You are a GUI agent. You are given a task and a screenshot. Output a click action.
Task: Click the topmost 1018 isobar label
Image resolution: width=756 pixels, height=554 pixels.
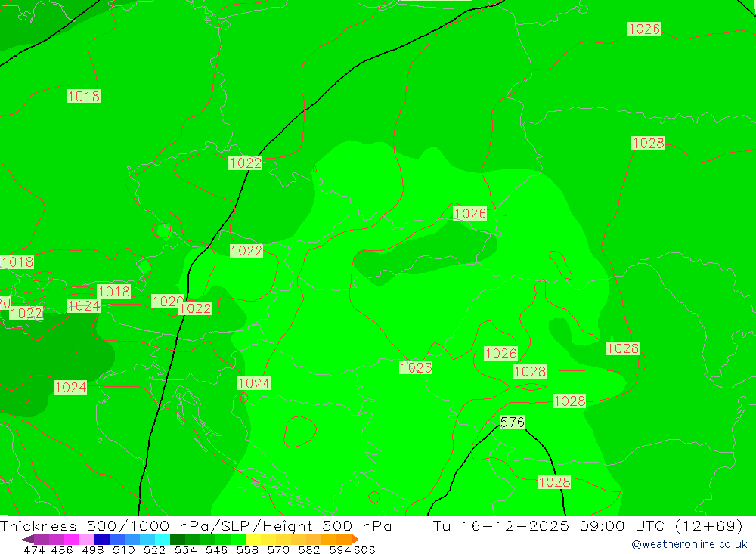point(83,96)
